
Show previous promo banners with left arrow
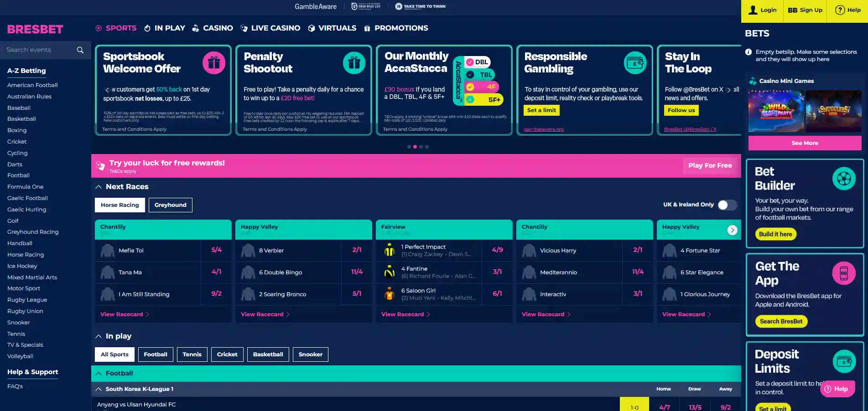tap(107, 90)
